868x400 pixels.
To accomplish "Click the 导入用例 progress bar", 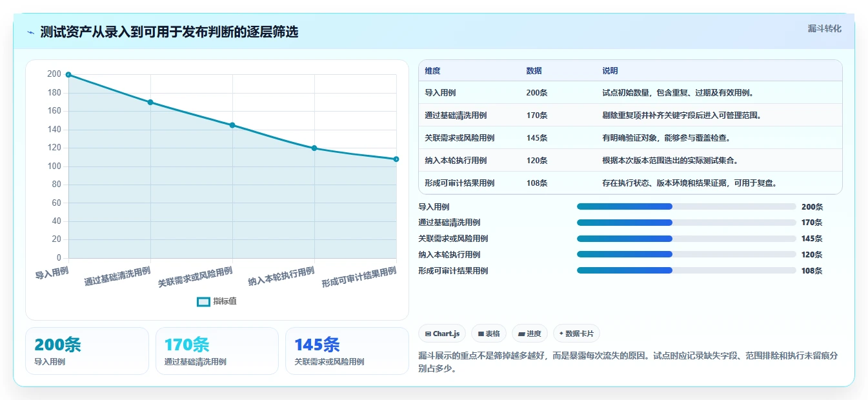I will [x=687, y=206].
